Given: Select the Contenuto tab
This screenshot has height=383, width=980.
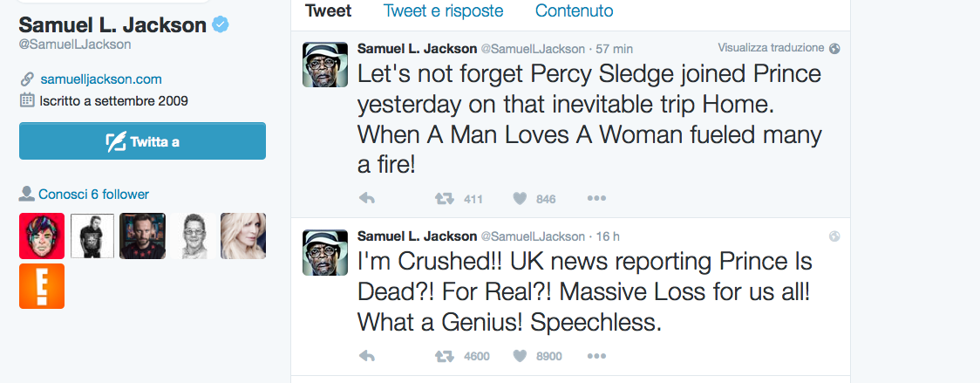Looking at the screenshot, I should coord(574,11).
